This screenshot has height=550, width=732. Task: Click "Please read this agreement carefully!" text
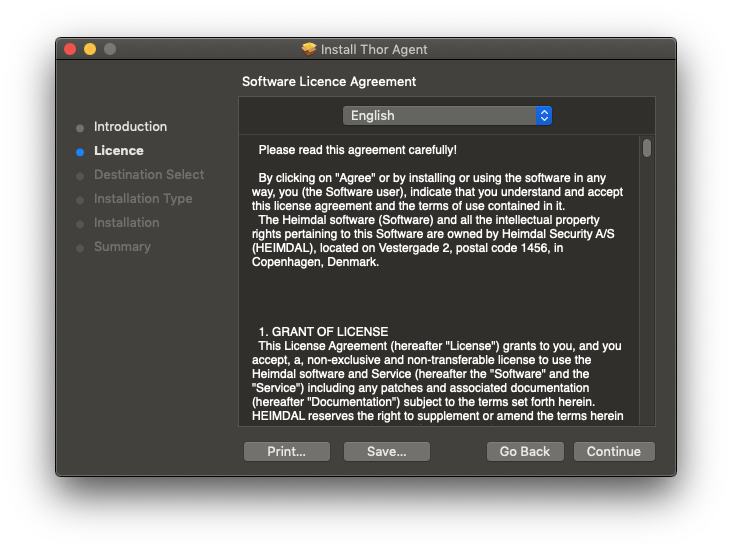pos(358,150)
